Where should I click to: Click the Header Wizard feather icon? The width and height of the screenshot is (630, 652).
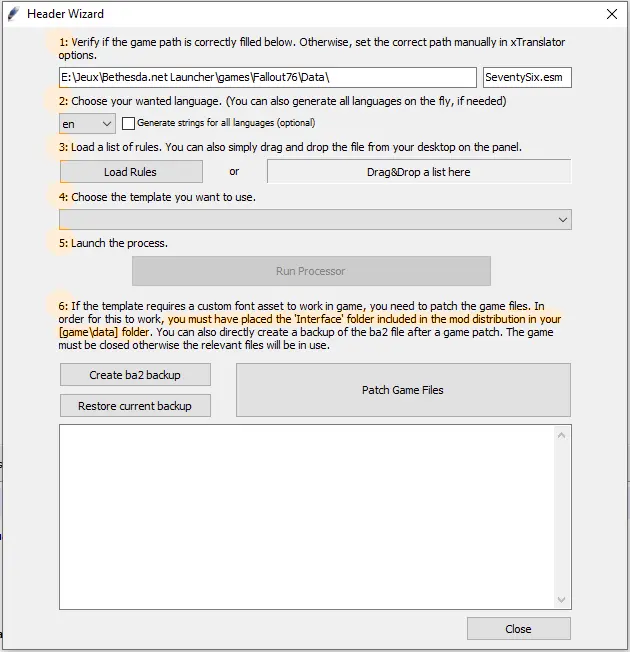[13, 14]
